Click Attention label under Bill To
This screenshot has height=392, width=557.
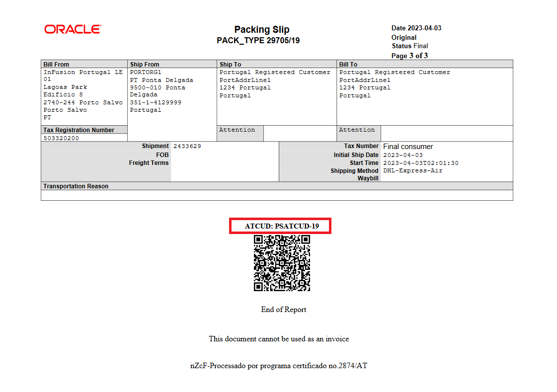click(357, 130)
